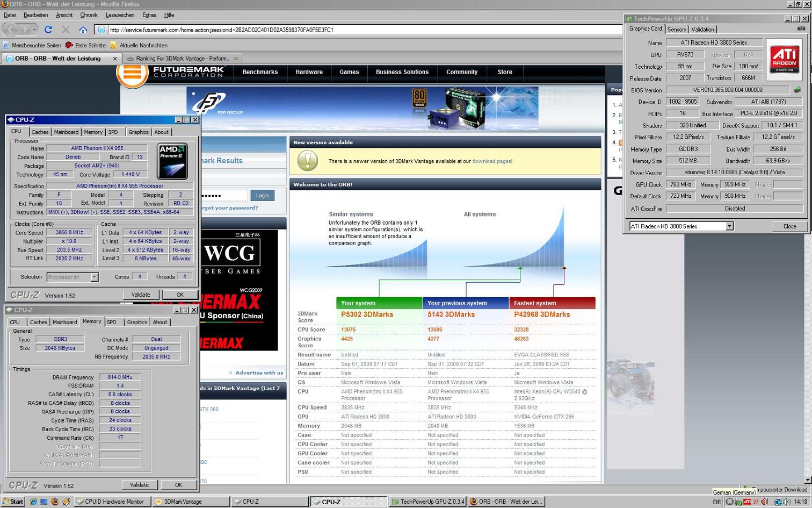The height and width of the screenshot is (508, 812).
Task: Switch to the Ranking For 3DMark Vantage tab
Action: (182, 58)
